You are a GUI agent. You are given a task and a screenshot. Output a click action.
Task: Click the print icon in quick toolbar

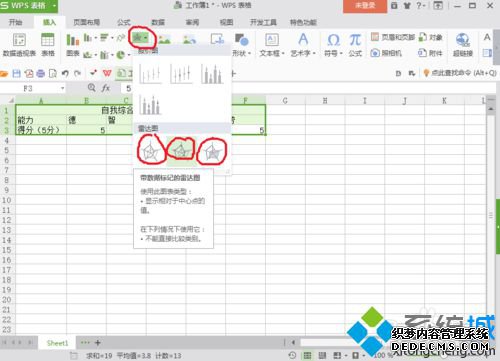[x=40, y=73]
